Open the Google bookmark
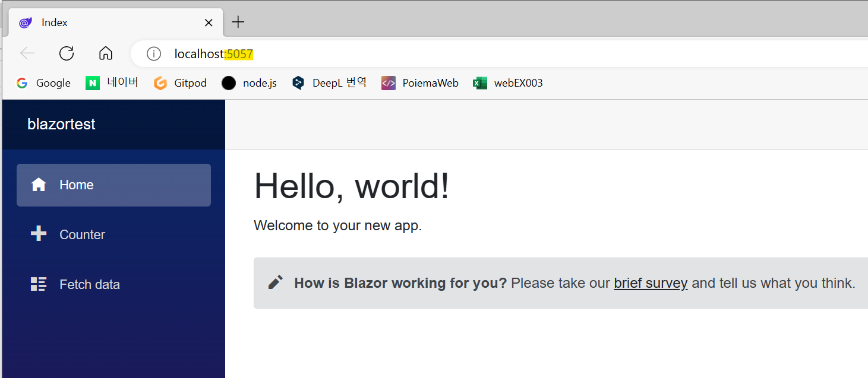Image resolution: width=868 pixels, height=378 pixels. [43, 83]
